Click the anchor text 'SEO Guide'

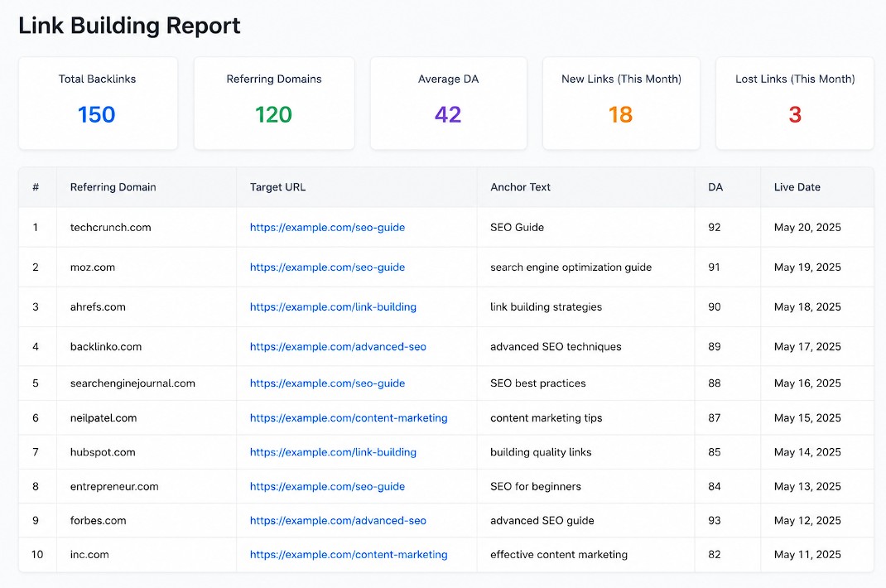[517, 227]
